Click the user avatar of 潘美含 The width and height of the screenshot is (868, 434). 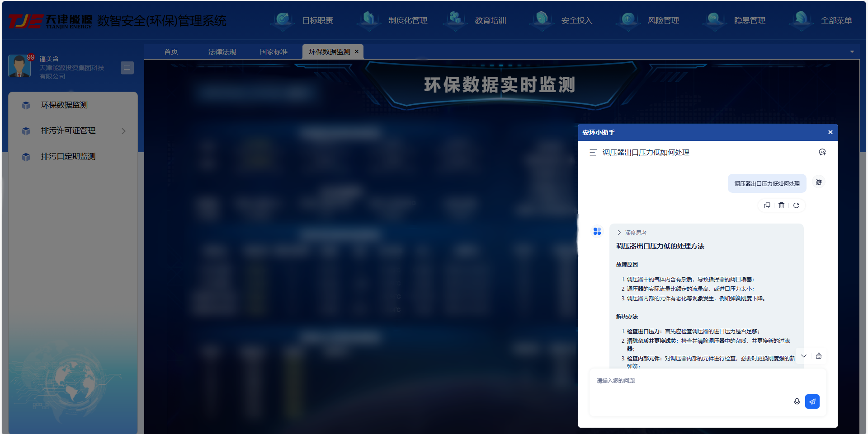point(19,66)
